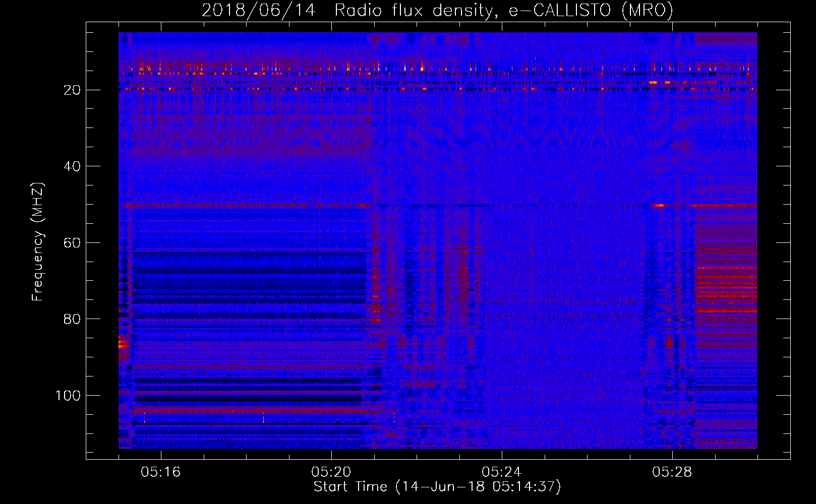
Task: Click the plot title "2018/06/14 Radio flux density, e-CALLISTO (MRO)"
Action: (437, 11)
